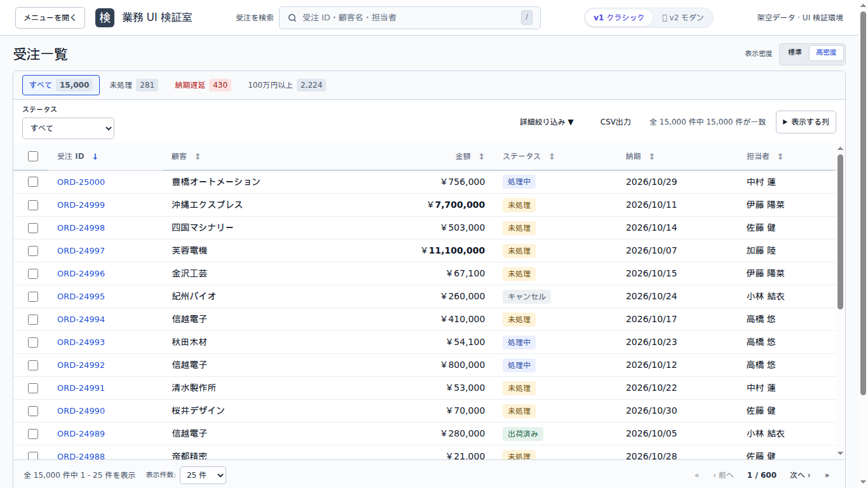Click the 芙蓉電機 customer cell
Viewport: 868px width, 488px height.
(x=189, y=250)
